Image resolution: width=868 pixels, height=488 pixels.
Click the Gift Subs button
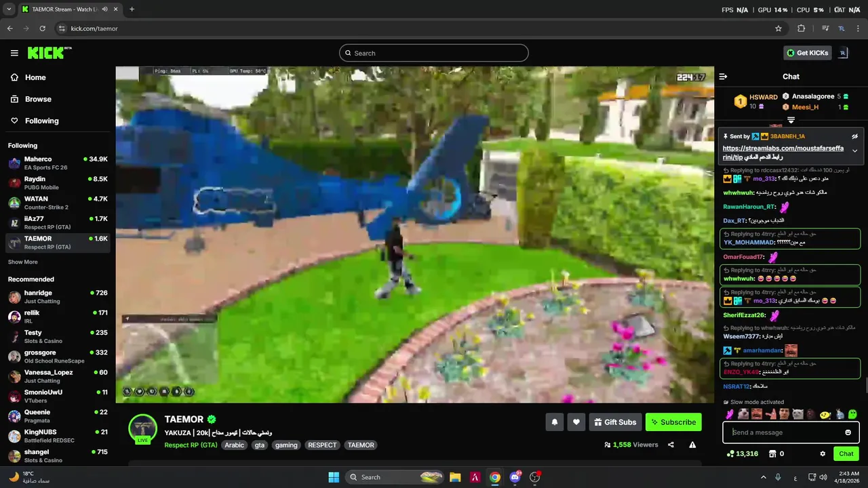click(616, 422)
